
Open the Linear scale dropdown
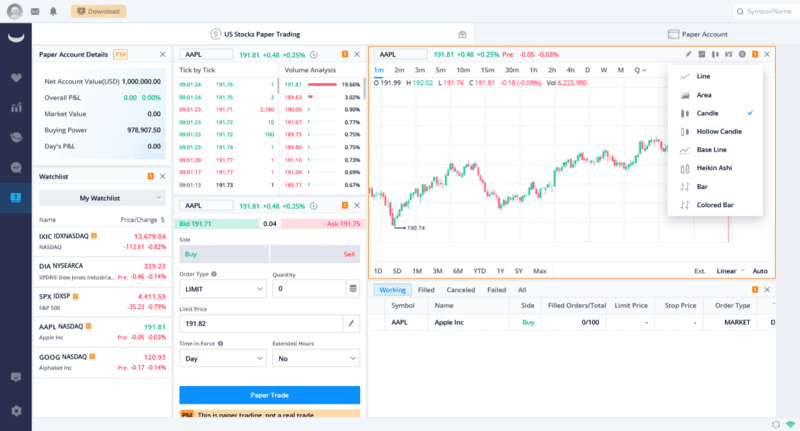coord(731,271)
